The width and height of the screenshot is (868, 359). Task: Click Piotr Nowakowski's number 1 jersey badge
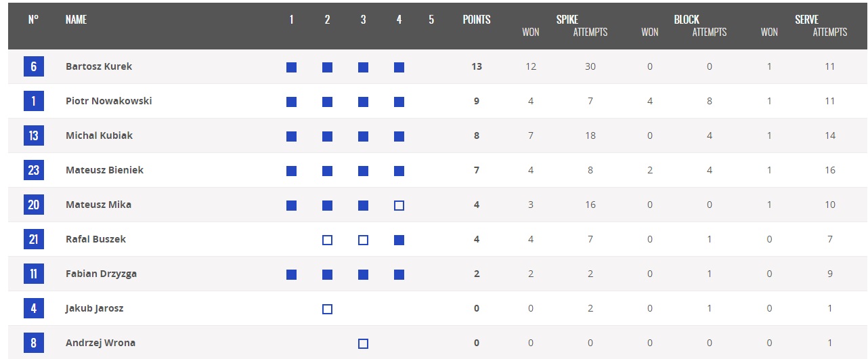33,101
